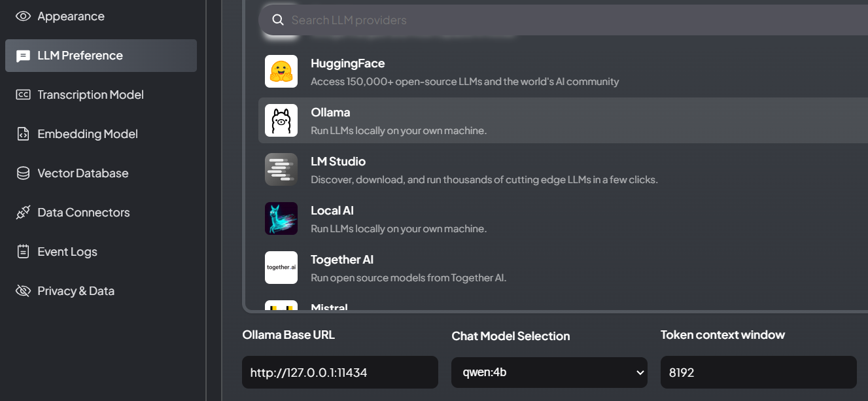Click the Ollama Base URL input field

pyautogui.click(x=339, y=372)
